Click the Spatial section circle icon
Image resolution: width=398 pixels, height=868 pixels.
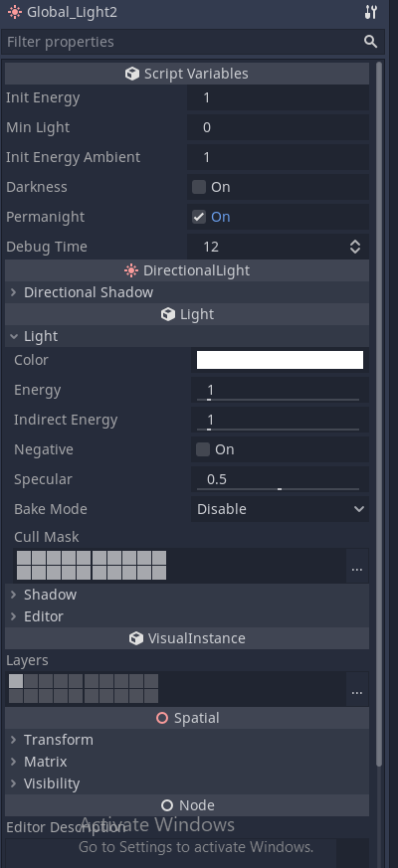[162, 718]
